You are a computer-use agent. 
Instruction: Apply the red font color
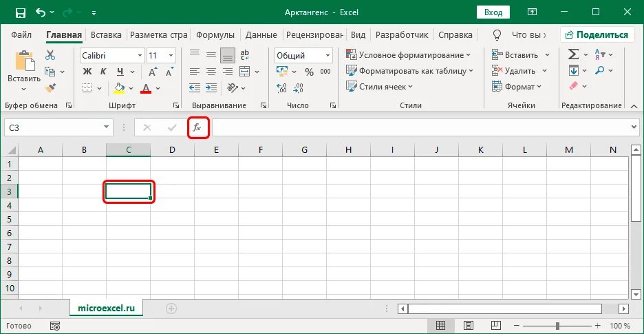pyautogui.click(x=146, y=88)
